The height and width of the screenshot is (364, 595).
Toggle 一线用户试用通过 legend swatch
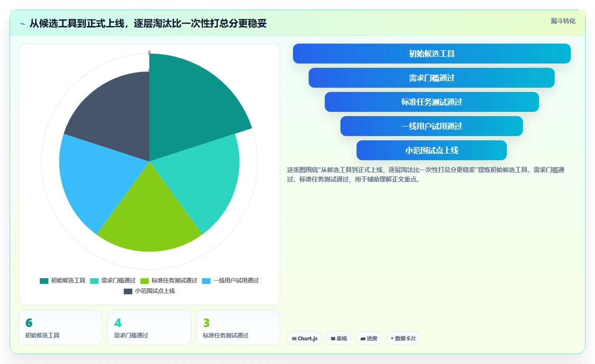coord(206,281)
